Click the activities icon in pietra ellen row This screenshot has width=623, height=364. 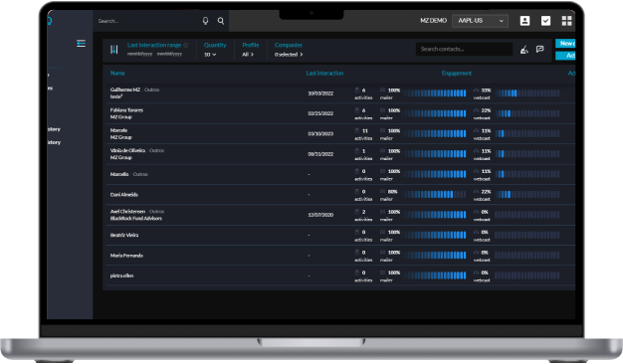(357, 273)
